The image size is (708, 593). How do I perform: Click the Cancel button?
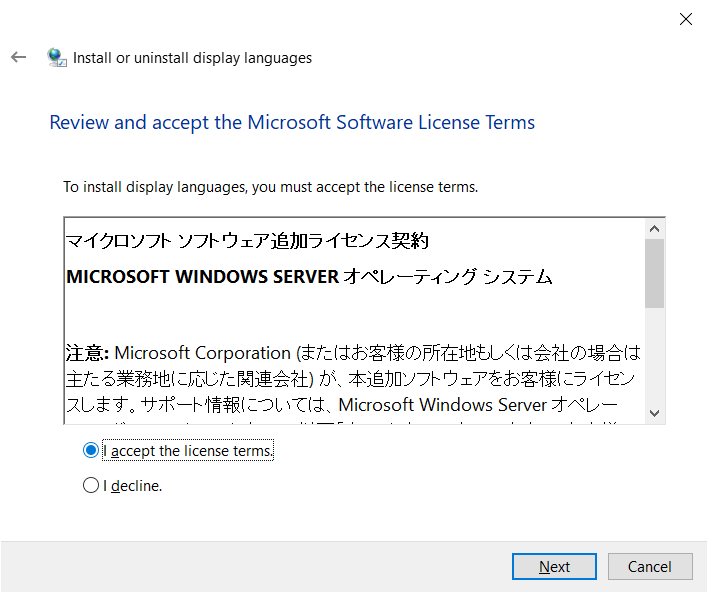[650, 566]
